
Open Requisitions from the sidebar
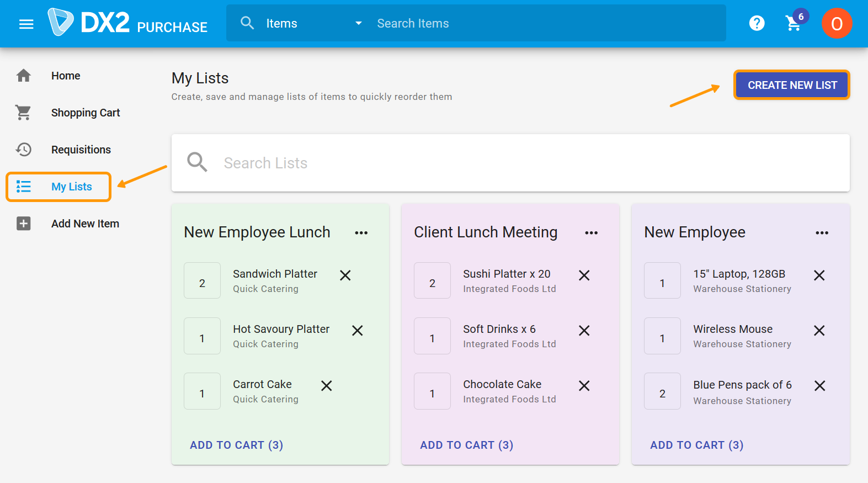(x=81, y=150)
